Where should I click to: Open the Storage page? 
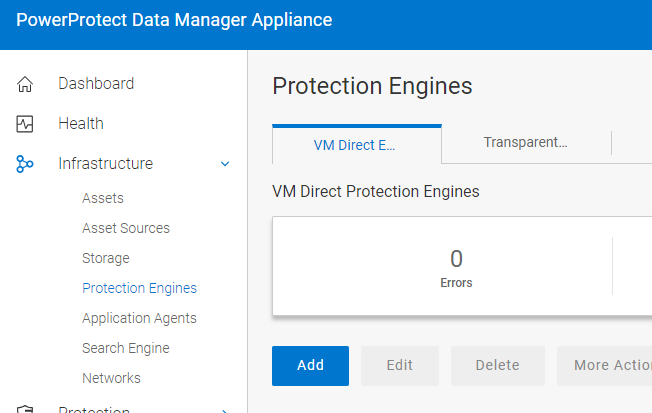pos(106,258)
